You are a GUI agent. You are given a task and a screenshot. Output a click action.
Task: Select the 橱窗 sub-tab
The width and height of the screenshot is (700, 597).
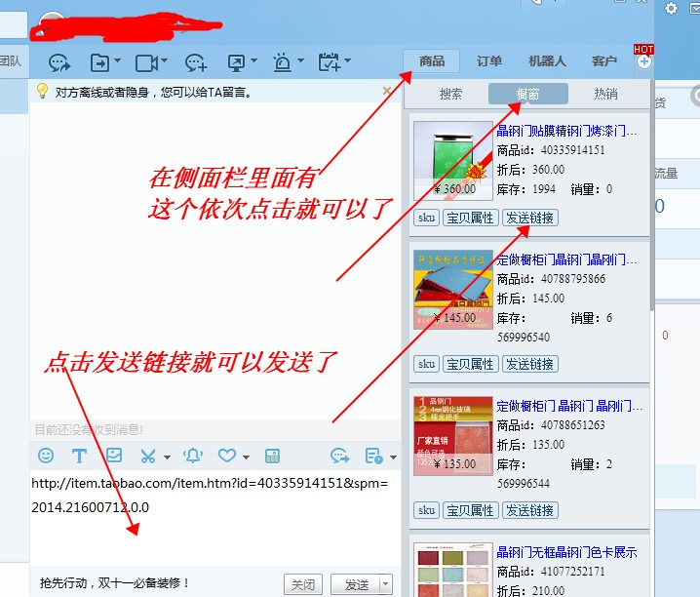(x=528, y=94)
